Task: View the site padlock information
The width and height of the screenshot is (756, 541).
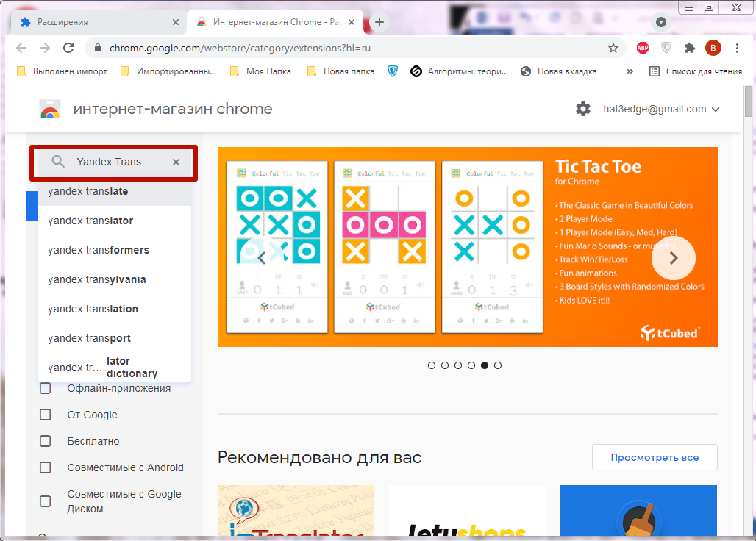Action: [98, 48]
